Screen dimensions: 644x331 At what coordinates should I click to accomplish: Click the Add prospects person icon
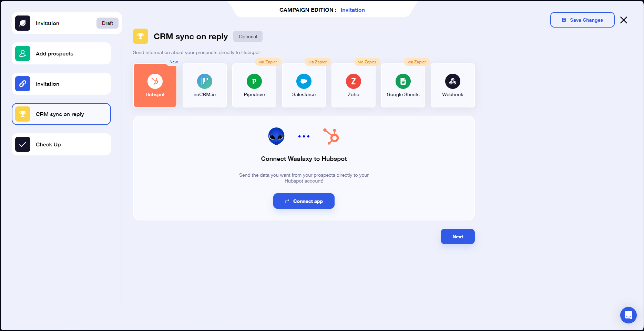coord(23,53)
